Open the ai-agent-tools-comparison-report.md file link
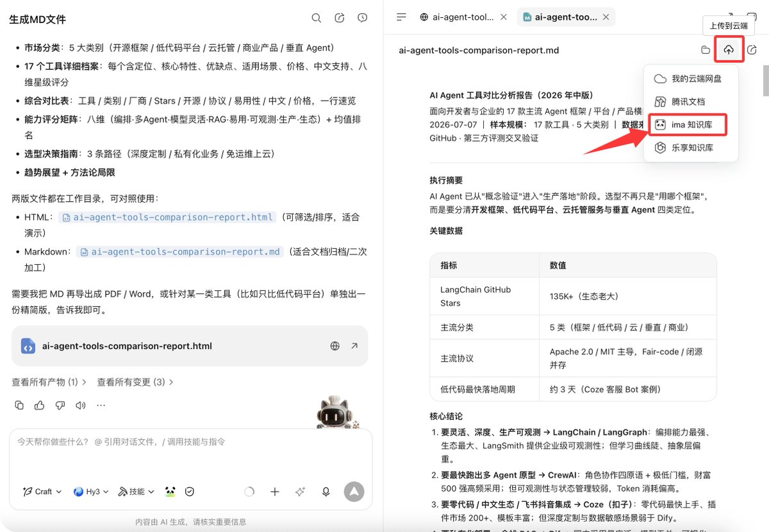The height and width of the screenshot is (532, 769). tap(180, 252)
